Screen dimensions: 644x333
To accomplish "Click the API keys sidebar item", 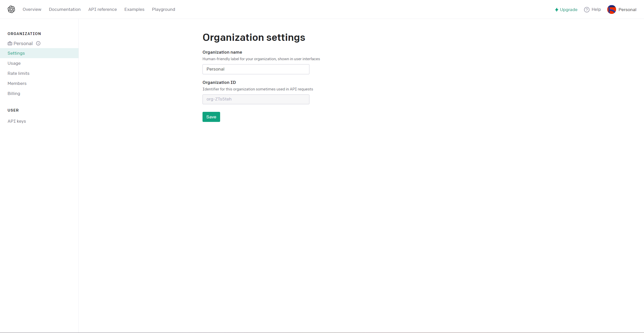I will (x=17, y=121).
